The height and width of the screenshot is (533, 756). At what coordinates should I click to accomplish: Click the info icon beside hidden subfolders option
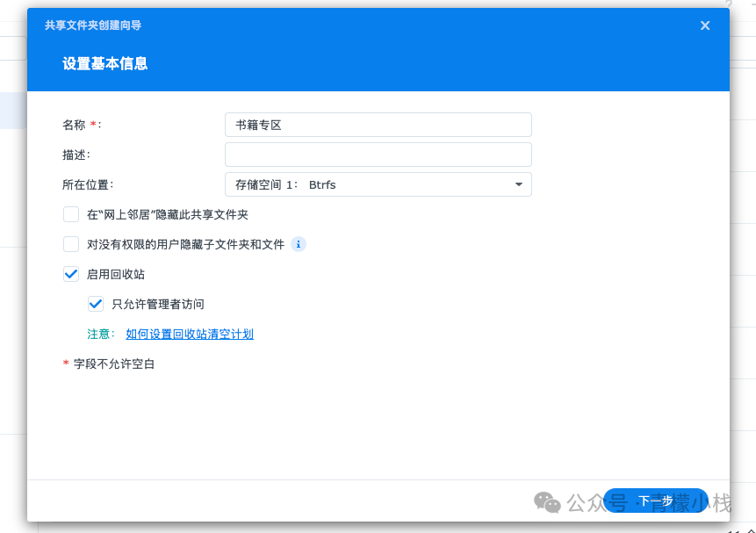coord(299,244)
